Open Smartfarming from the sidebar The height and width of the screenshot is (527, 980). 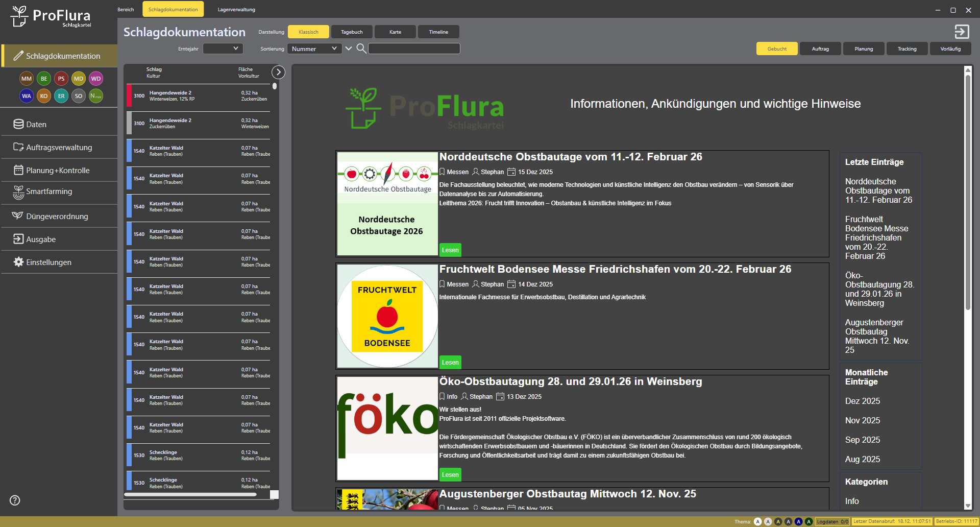(49, 191)
